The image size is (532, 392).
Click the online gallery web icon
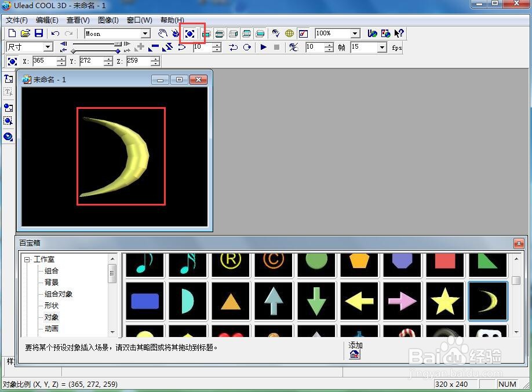385,33
